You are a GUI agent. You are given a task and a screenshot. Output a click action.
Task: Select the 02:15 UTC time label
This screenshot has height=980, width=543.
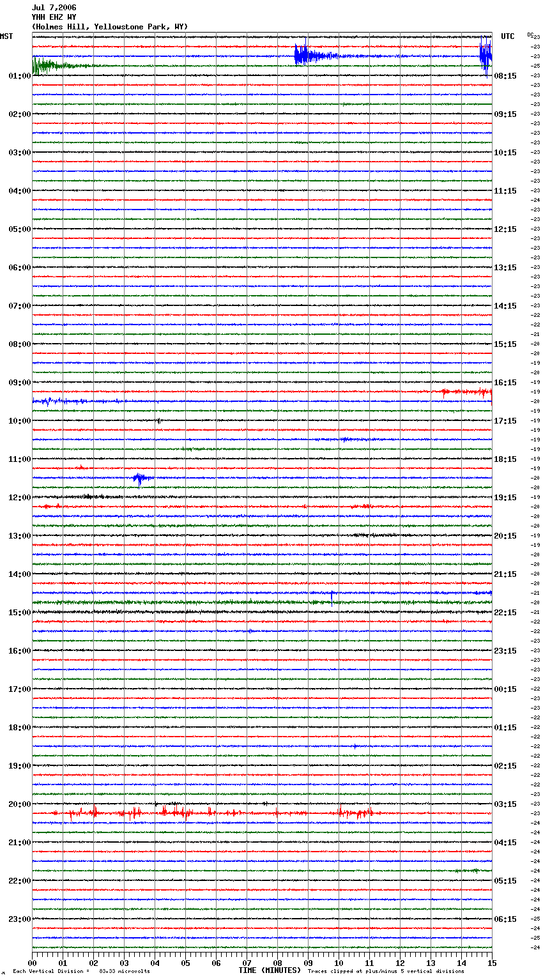505,766
